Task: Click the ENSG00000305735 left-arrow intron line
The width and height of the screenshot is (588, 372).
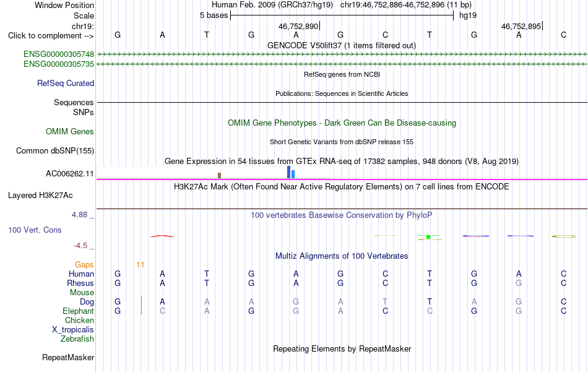Action: click(x=342, y=64)
